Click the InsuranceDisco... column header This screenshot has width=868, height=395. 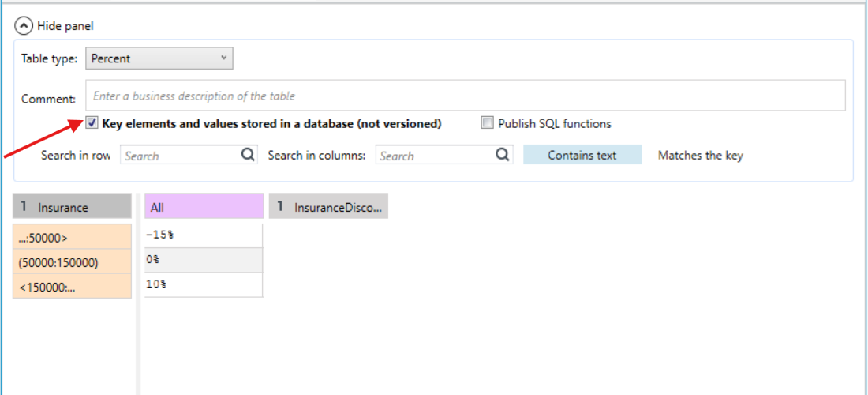click(x=328, y=207)
